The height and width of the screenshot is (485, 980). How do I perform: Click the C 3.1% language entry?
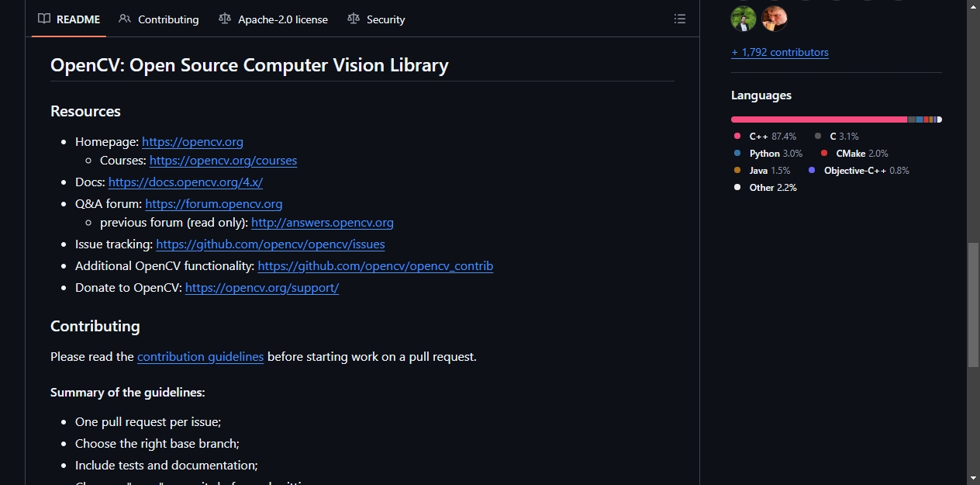[x=836, y=137]
